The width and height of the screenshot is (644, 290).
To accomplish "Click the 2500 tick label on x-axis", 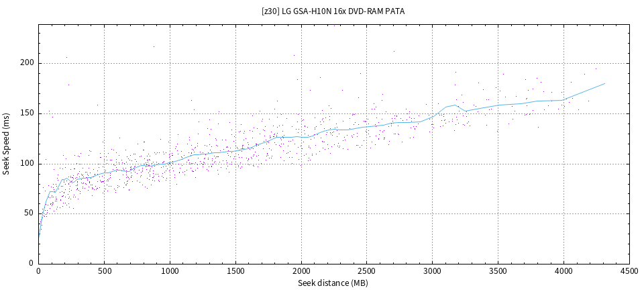I will tap(367, 272).
